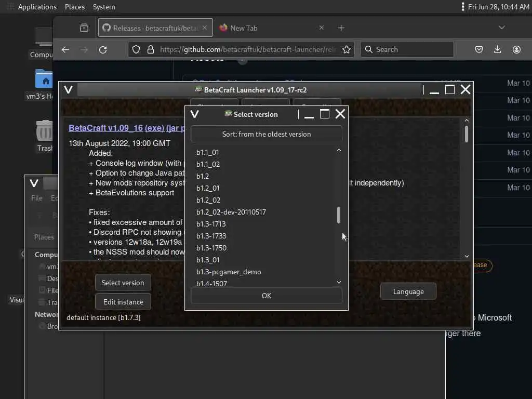Open the Places menu
The height and width of the screenshot is (399, 532).
[x=75, y=7]
